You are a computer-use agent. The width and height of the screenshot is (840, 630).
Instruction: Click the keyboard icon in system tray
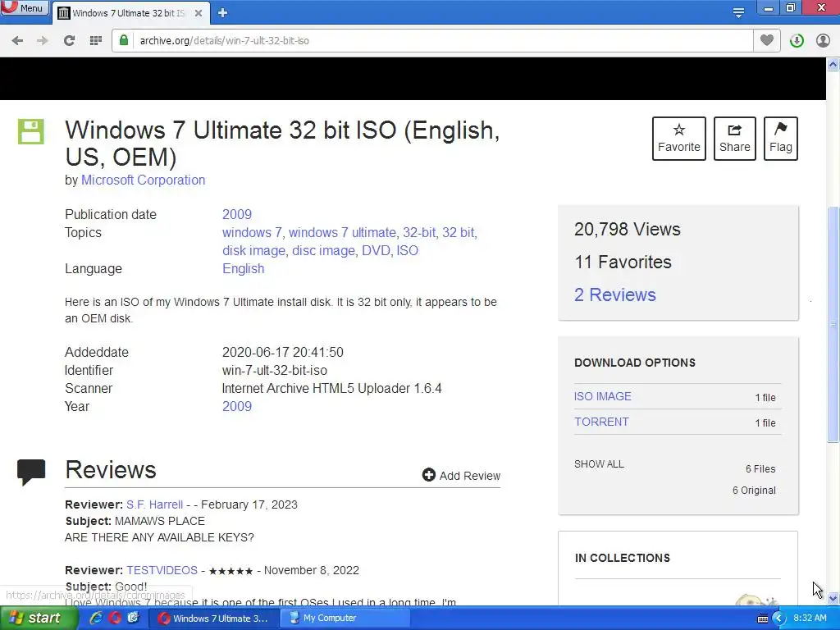(762, 619)
